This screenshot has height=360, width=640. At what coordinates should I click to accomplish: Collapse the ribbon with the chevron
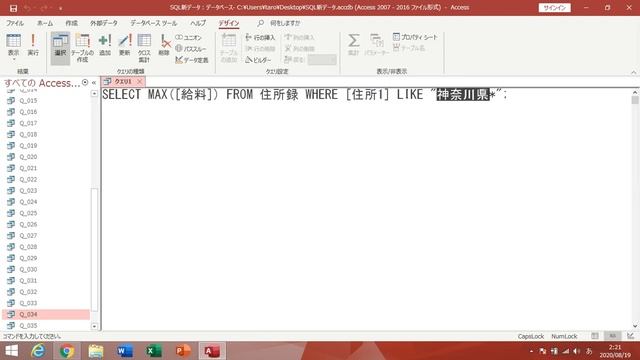click(633, 72)
